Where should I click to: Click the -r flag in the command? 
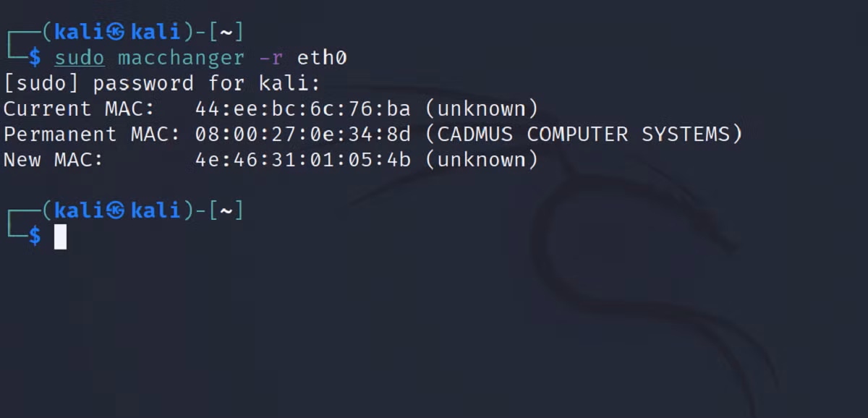[271, 58]
